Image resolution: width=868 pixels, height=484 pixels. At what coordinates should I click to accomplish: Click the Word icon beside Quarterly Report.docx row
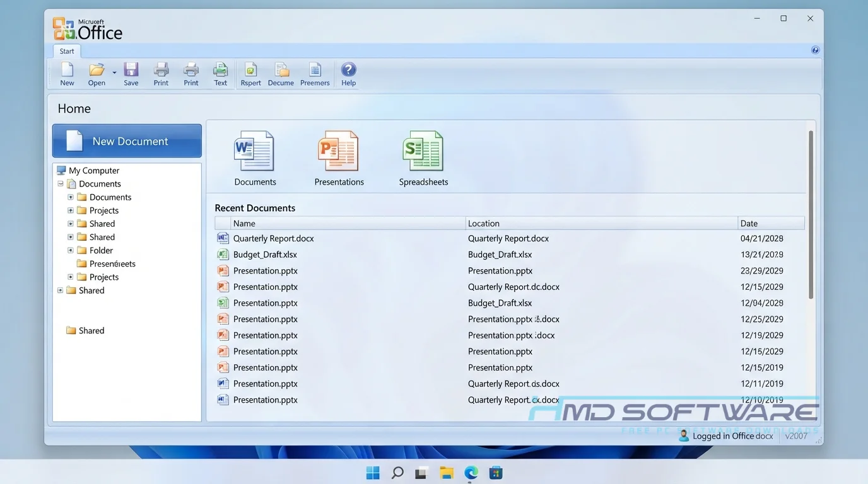pos(223,238)
